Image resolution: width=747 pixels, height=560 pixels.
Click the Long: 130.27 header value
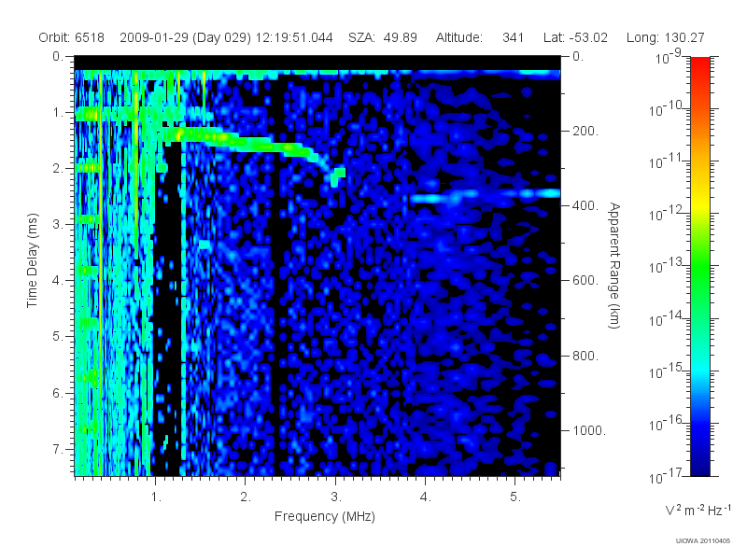tap(665, 37)
